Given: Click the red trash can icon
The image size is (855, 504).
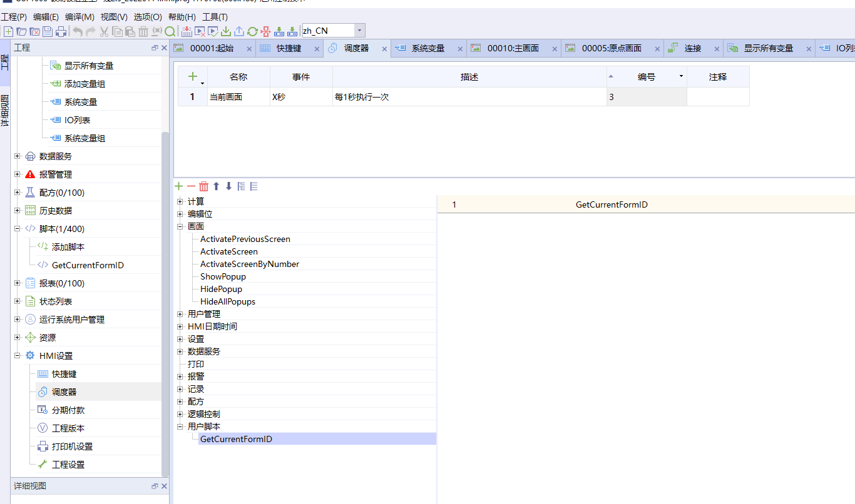Looking at the screenshot, I should point(203,186).
